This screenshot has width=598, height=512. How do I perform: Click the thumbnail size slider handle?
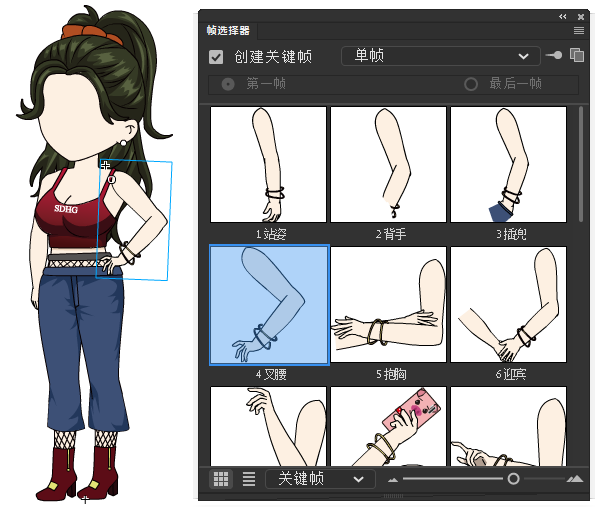pyautogui.click(x=513, y=478)
